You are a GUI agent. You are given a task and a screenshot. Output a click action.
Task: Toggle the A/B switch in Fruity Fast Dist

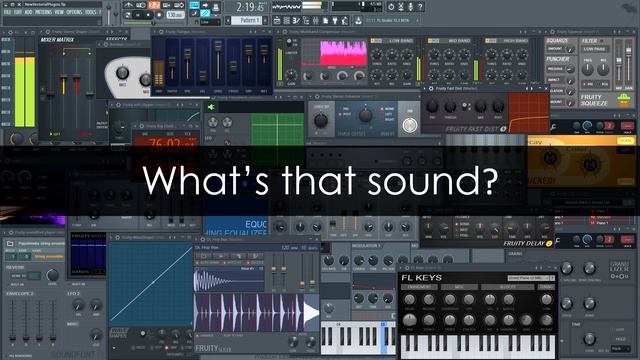[x=465, y=106]
